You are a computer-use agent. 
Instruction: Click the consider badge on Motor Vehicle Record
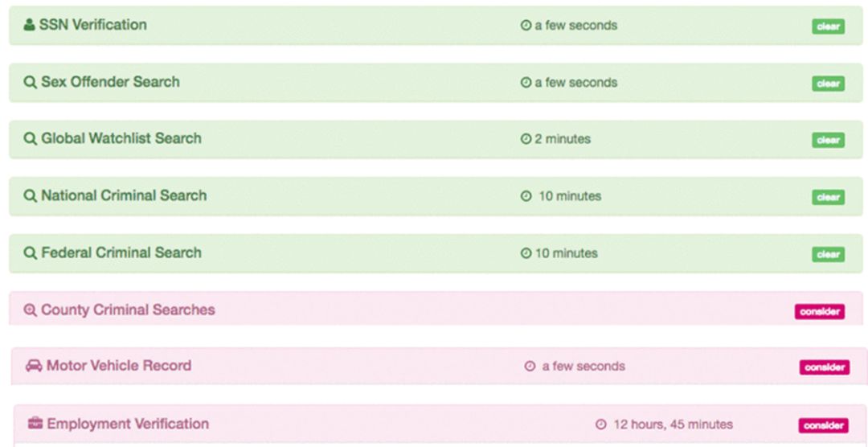824,367
